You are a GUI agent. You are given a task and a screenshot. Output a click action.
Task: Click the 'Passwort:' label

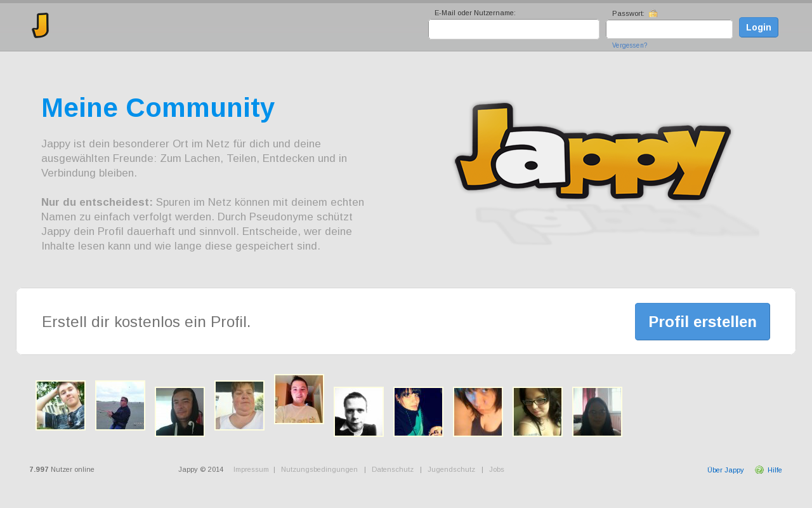click(628, 13)
